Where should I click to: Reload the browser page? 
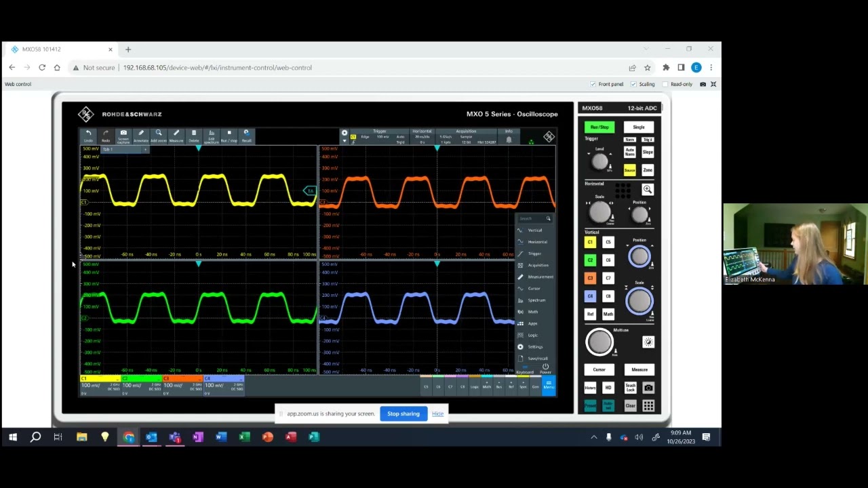coord(42,68)
